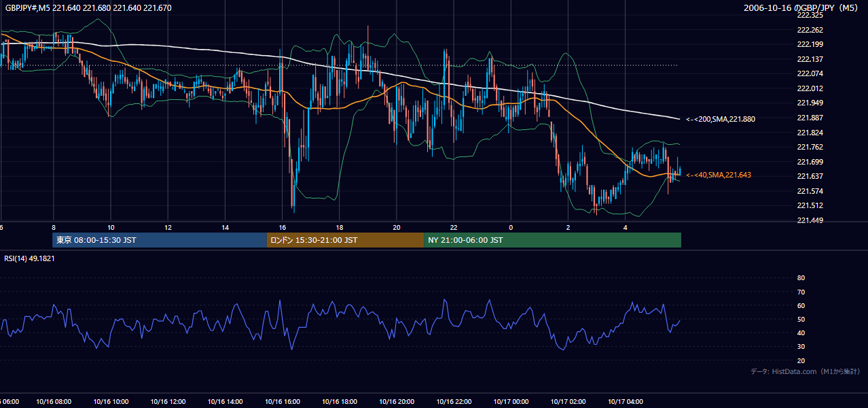Click the 221.637 price axis value
868x408 pixels.
(x=810, y=176)
